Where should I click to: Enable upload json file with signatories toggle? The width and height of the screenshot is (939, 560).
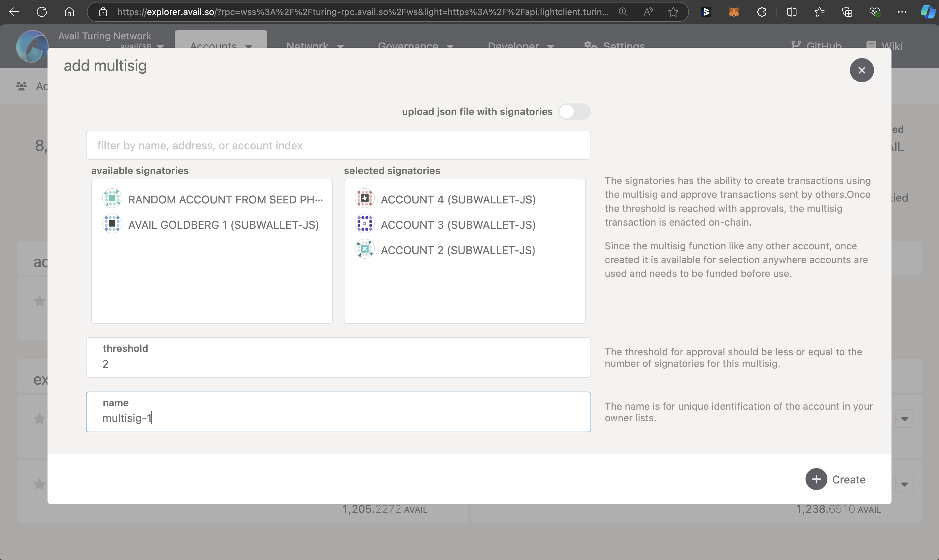(575, 112)
